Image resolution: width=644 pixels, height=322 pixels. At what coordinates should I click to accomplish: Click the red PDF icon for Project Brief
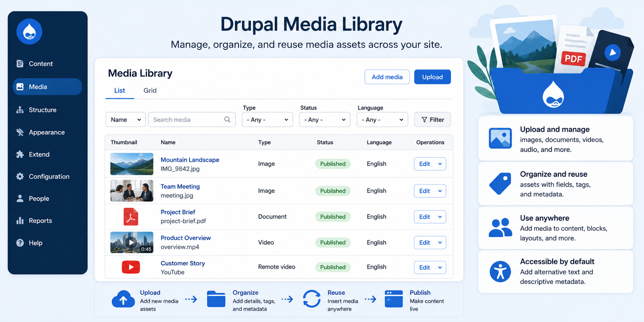131,217
